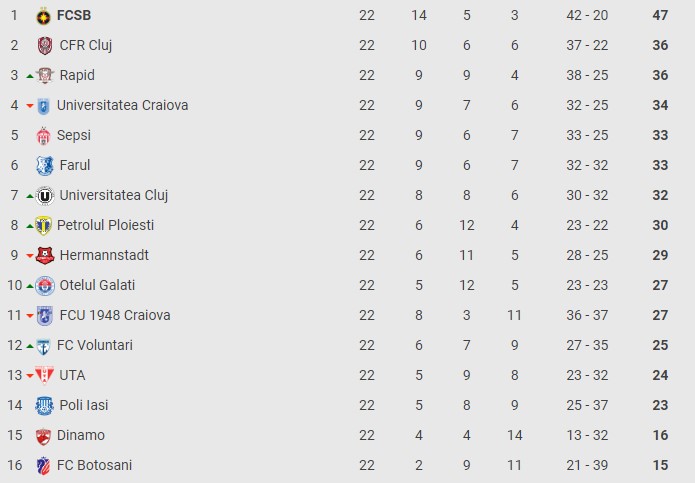Click the Otelul Galati round crest
This screenshot has height=483, width=695.
tap(45, 286)
